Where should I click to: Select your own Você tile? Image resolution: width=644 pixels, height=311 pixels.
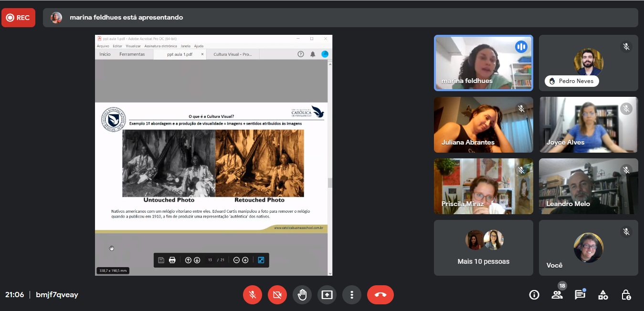tap(589, 248)
